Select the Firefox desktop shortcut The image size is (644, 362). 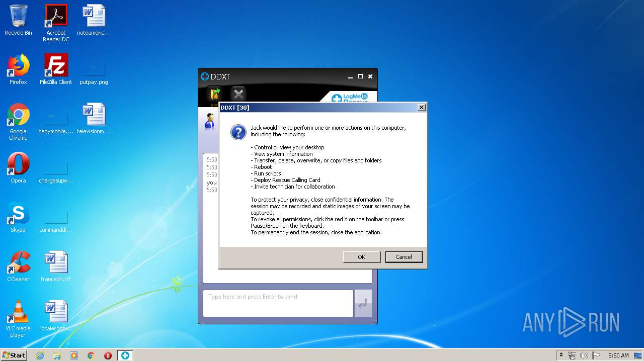click(x=18, y=70)
